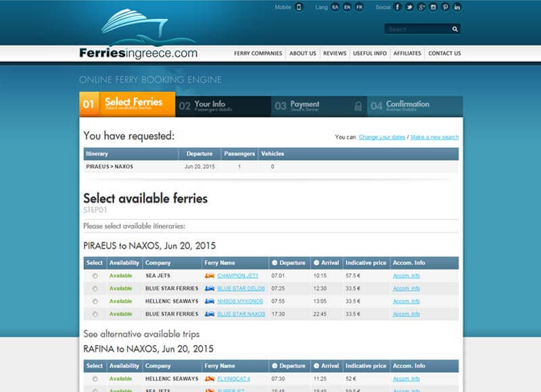Open Accom. Info for Blue Star Naxos
The width and height of the screenshot is (541, 392).
406,314
